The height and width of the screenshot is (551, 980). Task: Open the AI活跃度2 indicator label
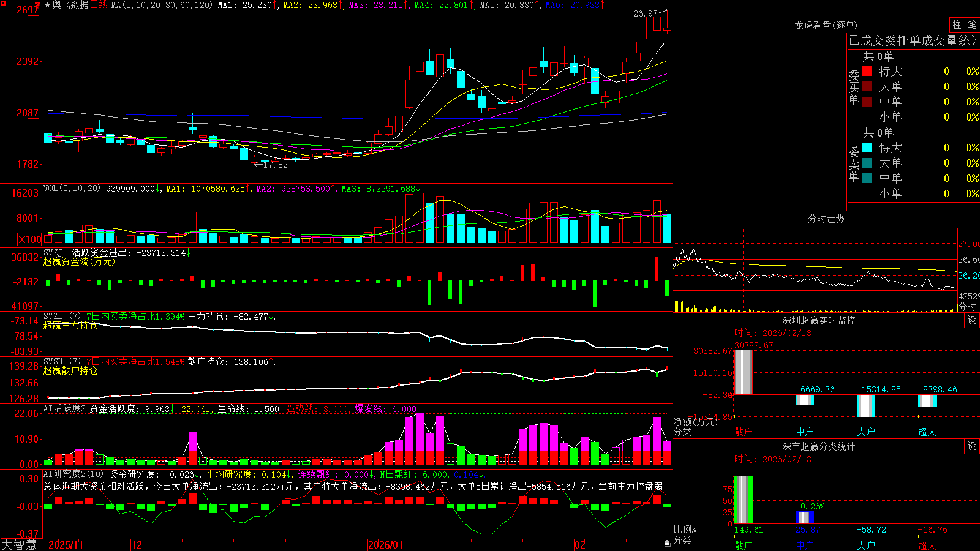click(65, 408)
